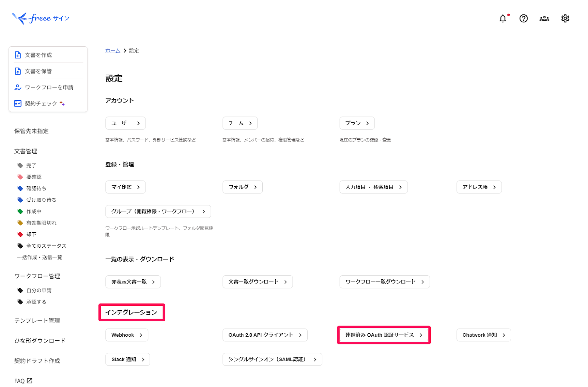Open the help question mark icon
Screen dimensions: 588x387
click(x=523, y=18)
